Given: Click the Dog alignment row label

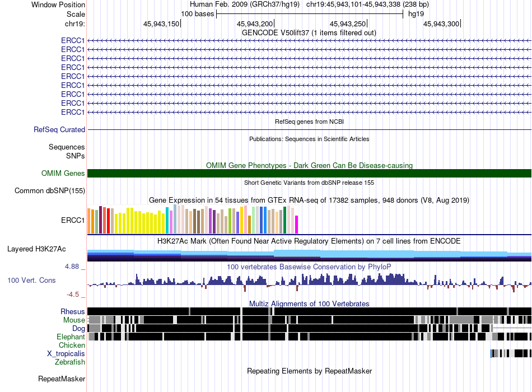Looking at the screenshot, I should (78, 328).
